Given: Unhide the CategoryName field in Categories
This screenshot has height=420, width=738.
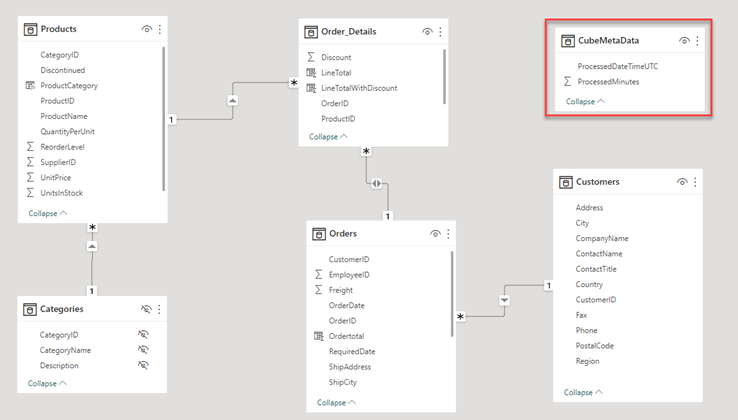Looking at the screenshot, I should click(144, 350).
